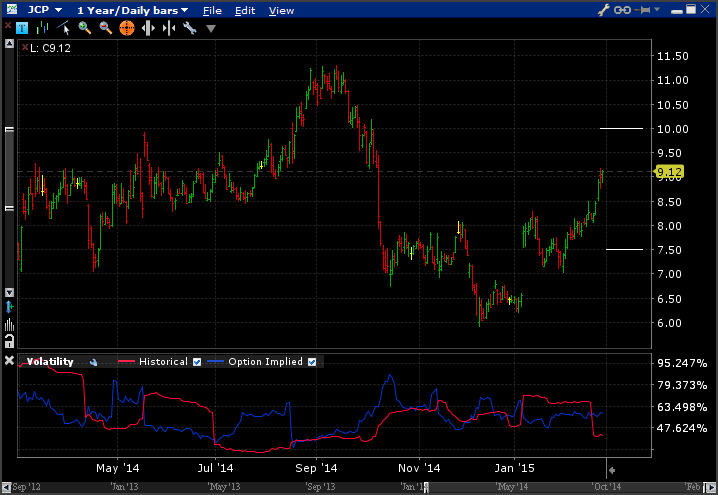Image resolution: width=718 pixels, height=495 pixels.
Task: Click the arrow at the time axis right end
Action: click(x=612, y=470)
